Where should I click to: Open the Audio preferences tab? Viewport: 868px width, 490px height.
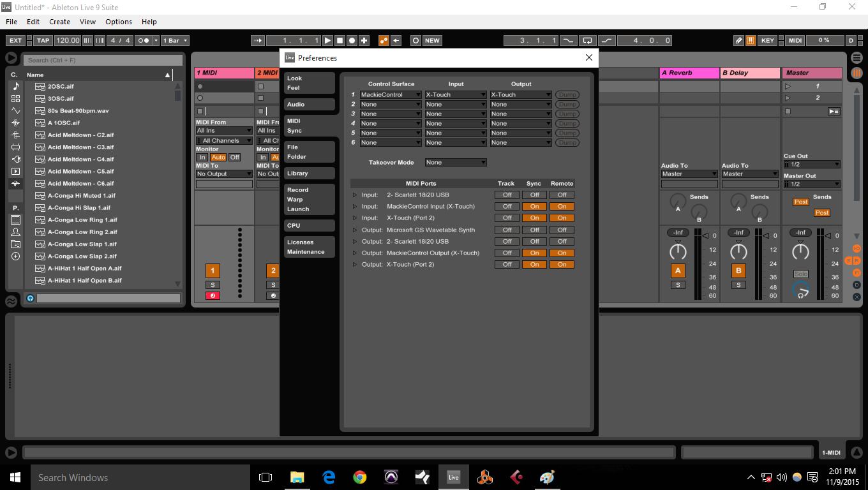pos(309,105)
